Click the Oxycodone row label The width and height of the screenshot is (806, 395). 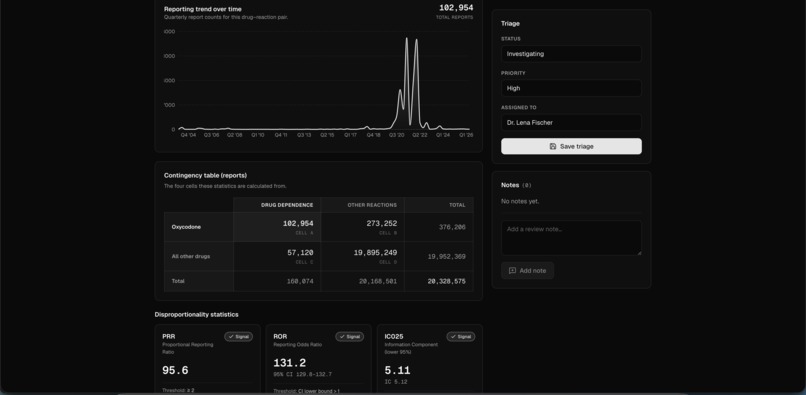[186, 227]
